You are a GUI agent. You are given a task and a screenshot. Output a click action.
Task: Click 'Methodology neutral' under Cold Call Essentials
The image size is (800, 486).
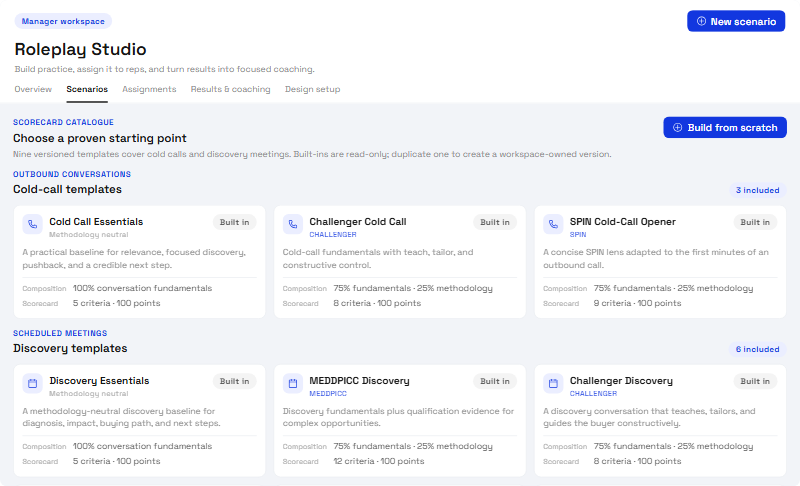click(x=88, y=235)
